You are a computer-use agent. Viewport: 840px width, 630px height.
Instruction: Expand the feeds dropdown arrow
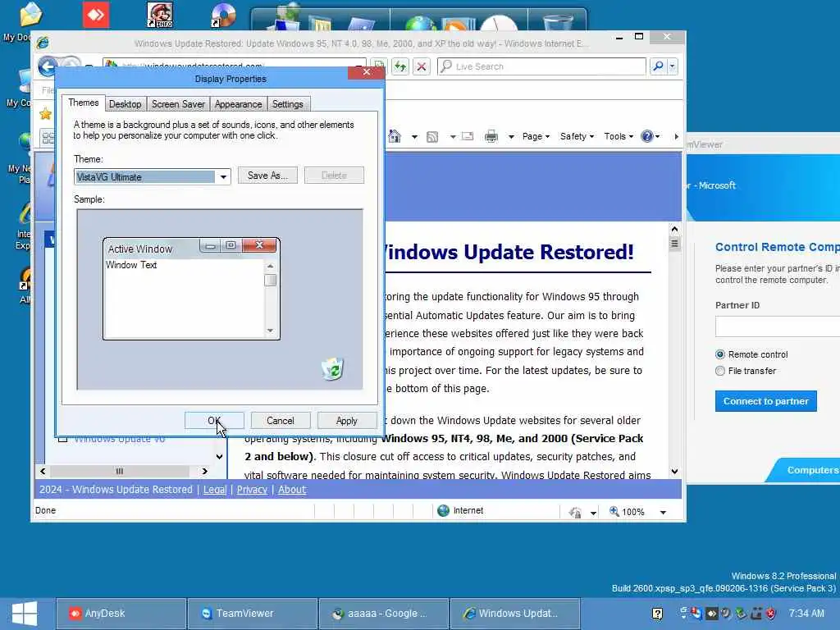pyautogui.click(x=453, y=137)
